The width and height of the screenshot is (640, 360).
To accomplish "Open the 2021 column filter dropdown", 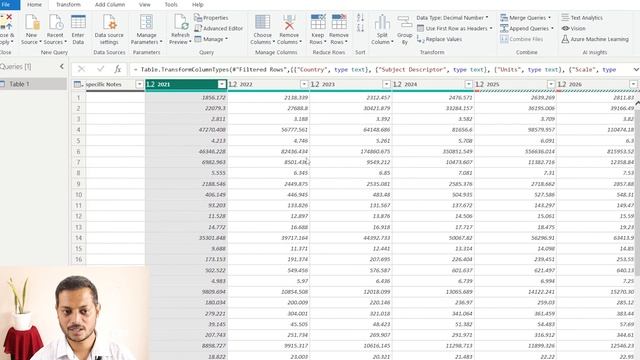I will 222,84.
